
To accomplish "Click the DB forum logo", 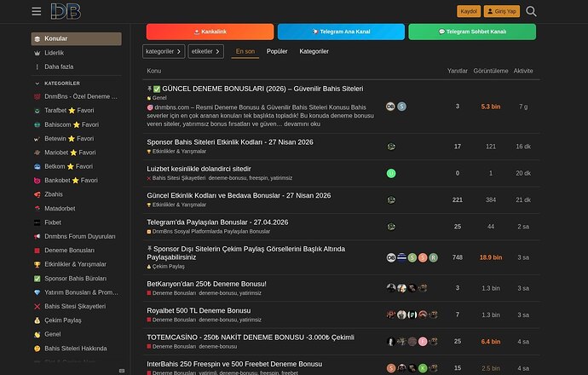I will [x=66, y=11].
